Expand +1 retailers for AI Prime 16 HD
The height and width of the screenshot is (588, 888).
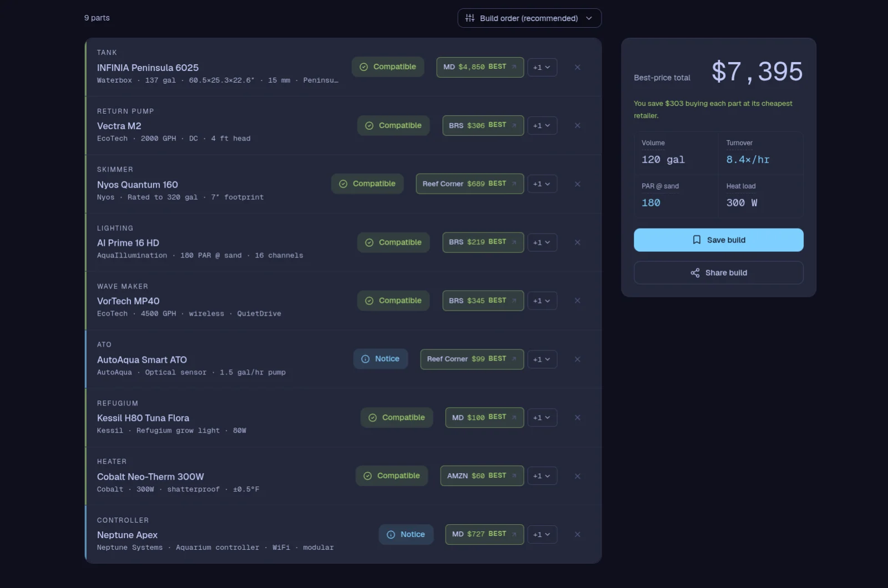[x=542, y=242]
